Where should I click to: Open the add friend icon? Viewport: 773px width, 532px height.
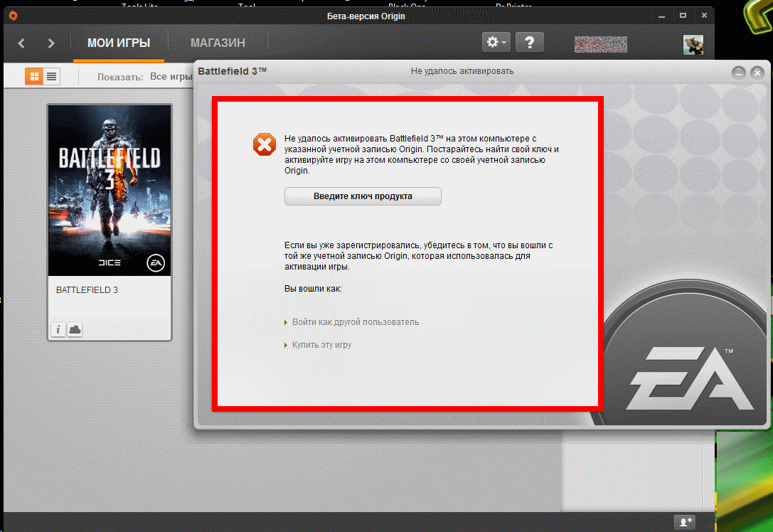click(685, 521)
